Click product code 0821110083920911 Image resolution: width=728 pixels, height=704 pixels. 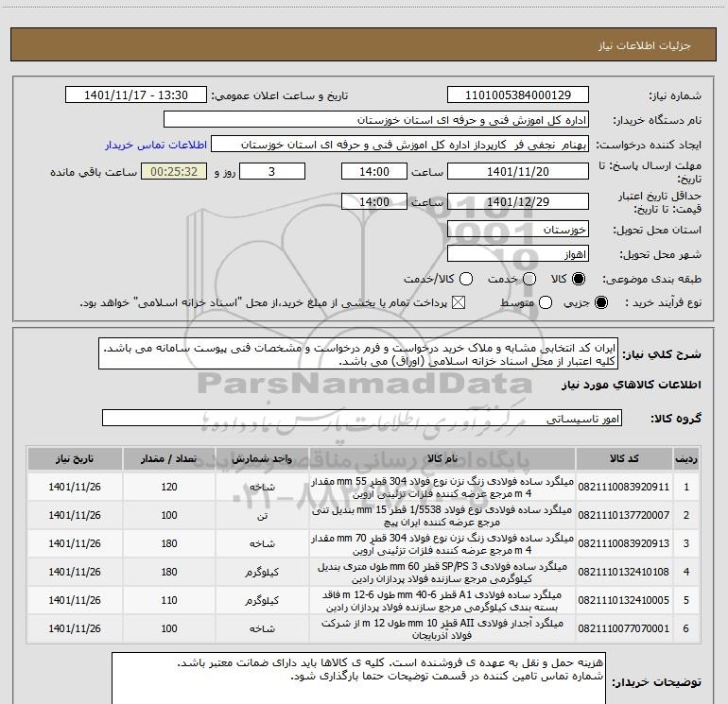click(x=624, y=487)
